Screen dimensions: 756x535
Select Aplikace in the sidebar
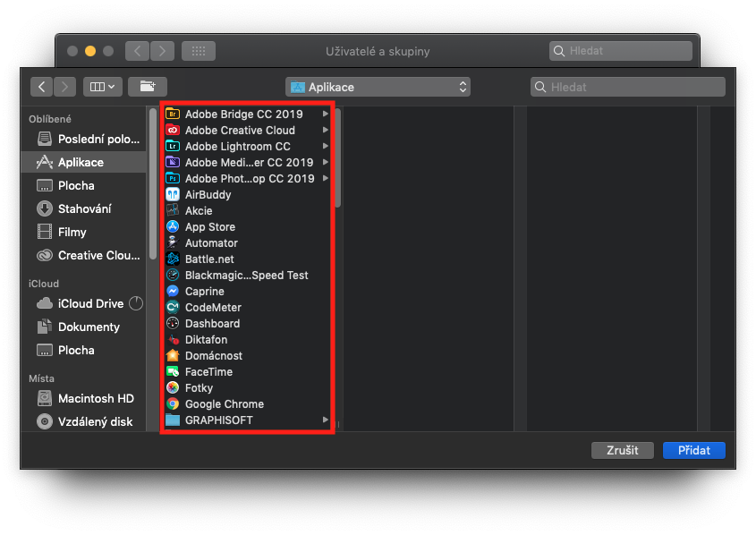click(x=84, y=163)
